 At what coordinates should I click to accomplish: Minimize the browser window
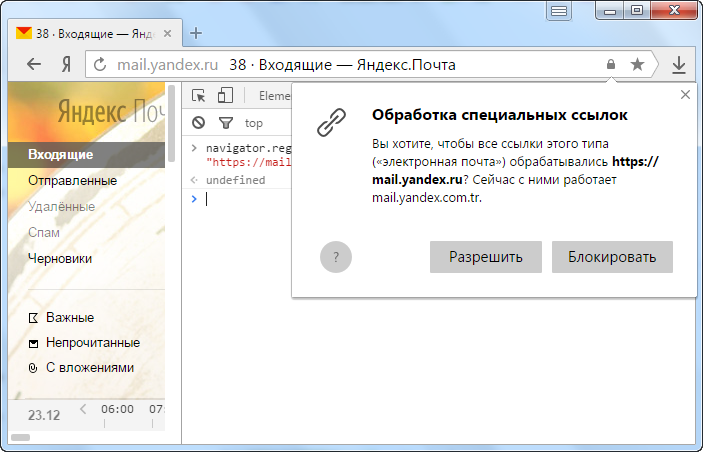[x=610, y=10]
